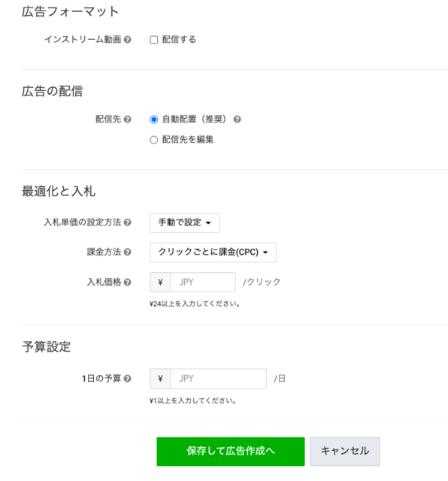448x481 pixels.
Task: Choose the 配信先を編集 radio option
Action: [x=154, y=140]
